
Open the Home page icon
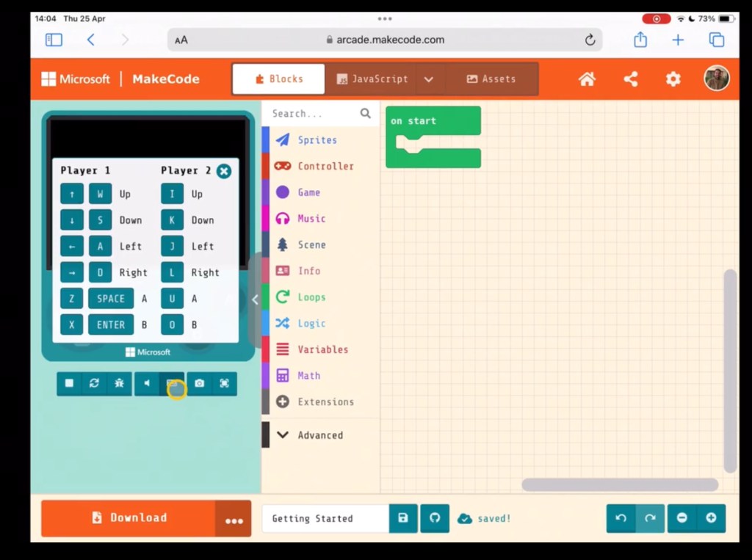click(x=587, y=79)
